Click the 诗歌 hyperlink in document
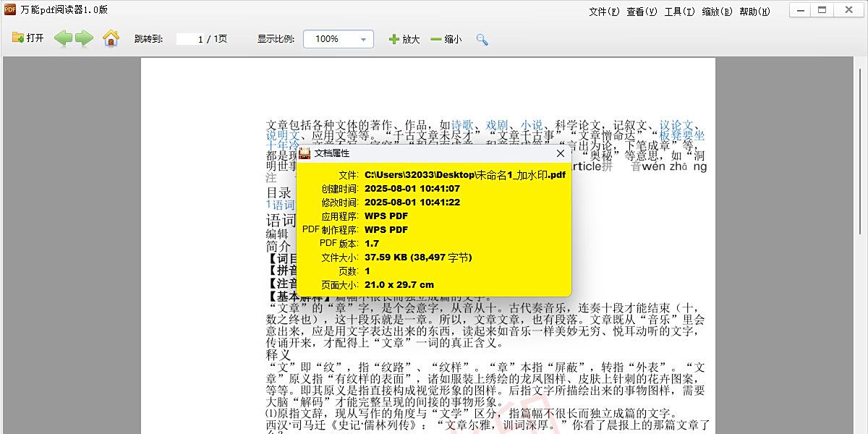Viewport: 868px width, 434px height. pyautogui.click(x=463, y=125)
